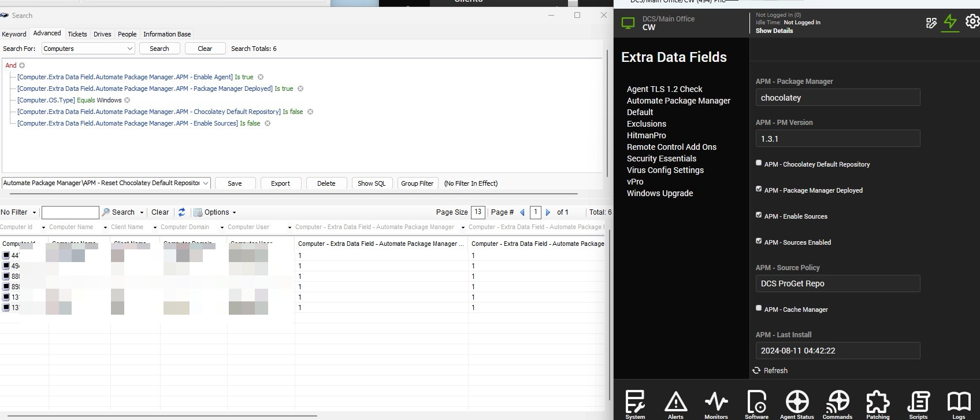Click the vertical scrollbar of the criteria pane
The height and width of the screenshot is (420, 980).
[x=607, y=116]
